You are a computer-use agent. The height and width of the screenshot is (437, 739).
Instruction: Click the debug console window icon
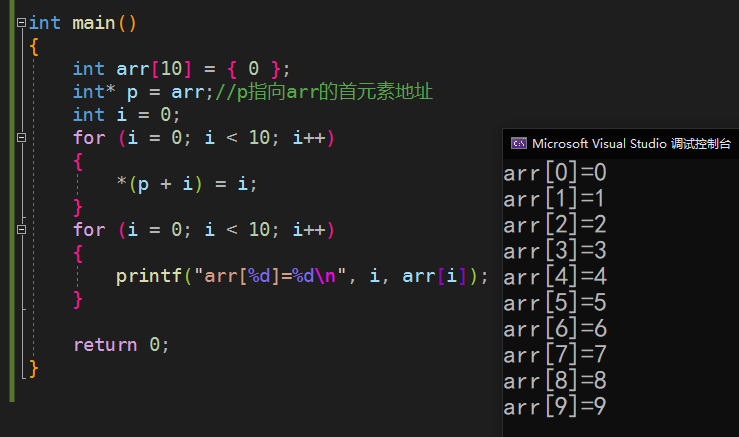[x=519, y=143]
